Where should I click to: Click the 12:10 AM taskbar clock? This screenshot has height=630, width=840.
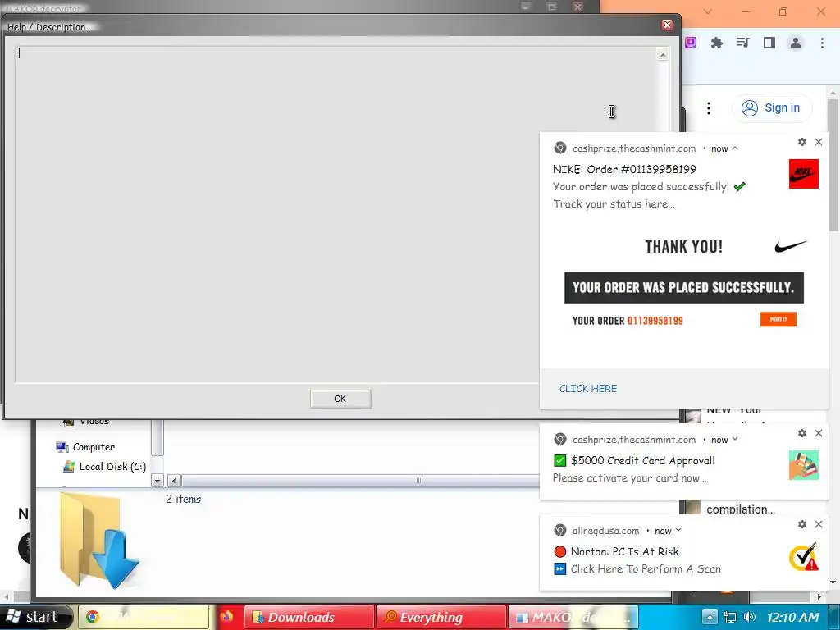pos(793,617)
